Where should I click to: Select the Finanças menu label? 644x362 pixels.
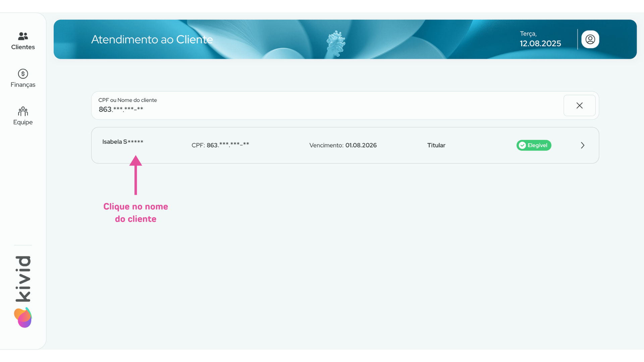pos(23,85)
